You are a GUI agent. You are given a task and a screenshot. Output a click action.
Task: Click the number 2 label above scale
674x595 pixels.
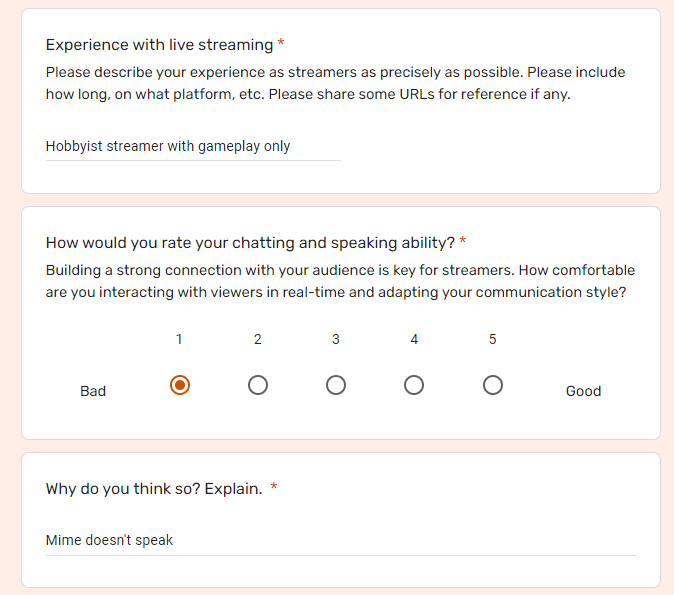257,339
